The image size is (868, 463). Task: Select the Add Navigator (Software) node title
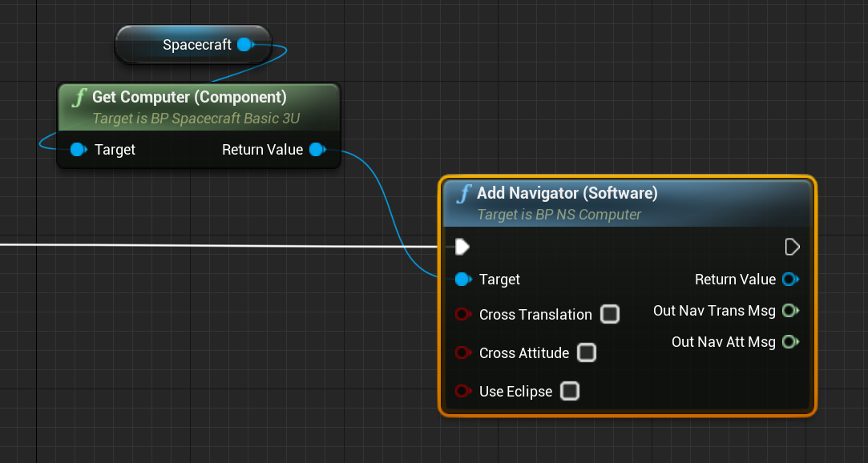point(567,193)
